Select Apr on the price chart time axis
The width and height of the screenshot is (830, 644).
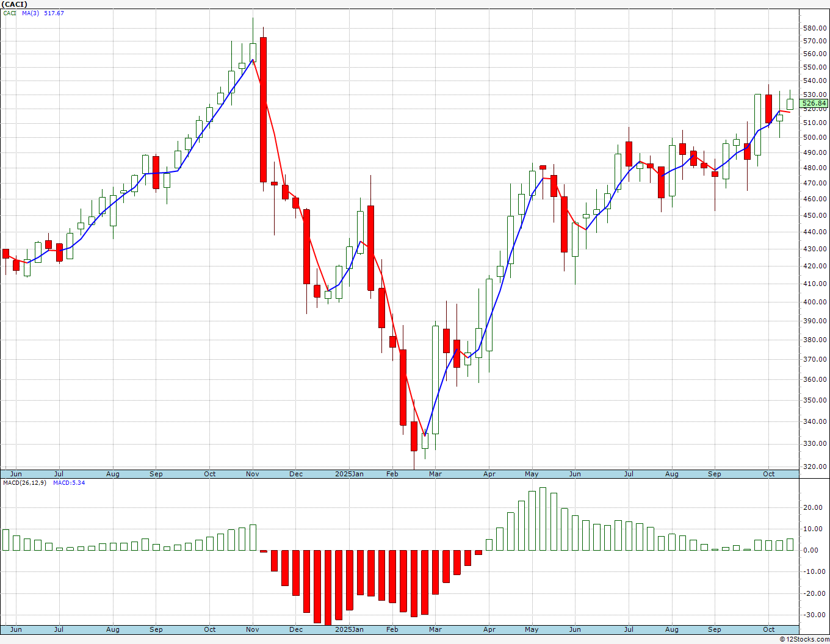(489, 474)
